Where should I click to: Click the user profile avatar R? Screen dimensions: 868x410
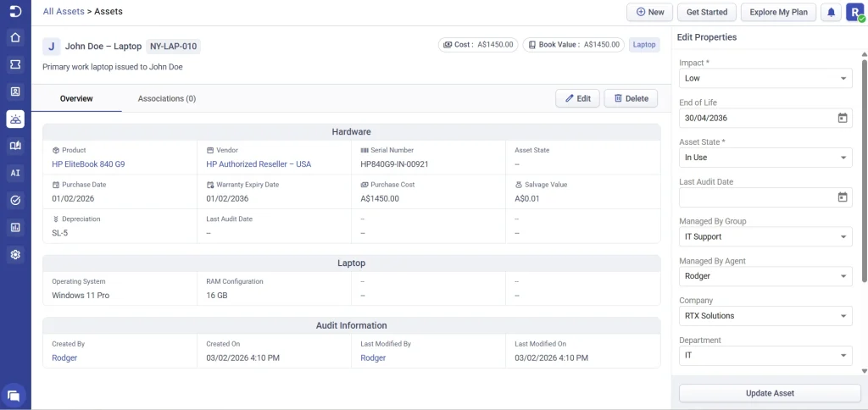tap(854, 12)
